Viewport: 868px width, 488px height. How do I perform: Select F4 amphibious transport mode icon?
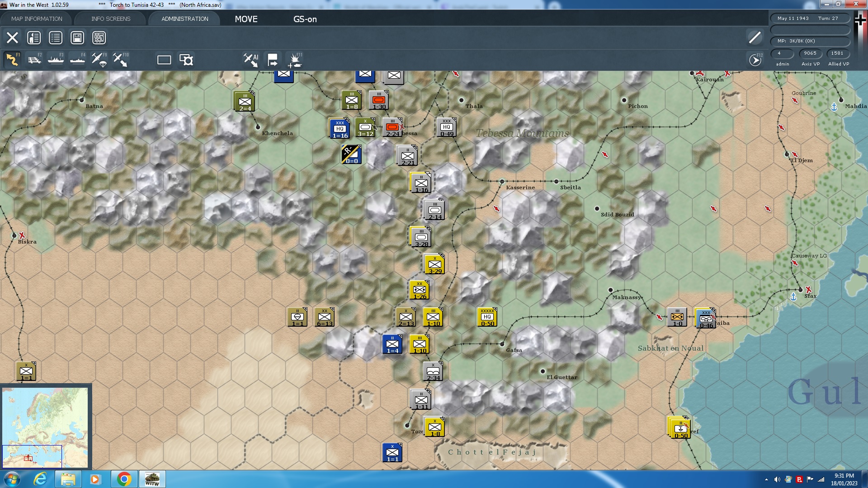(77, 60)
